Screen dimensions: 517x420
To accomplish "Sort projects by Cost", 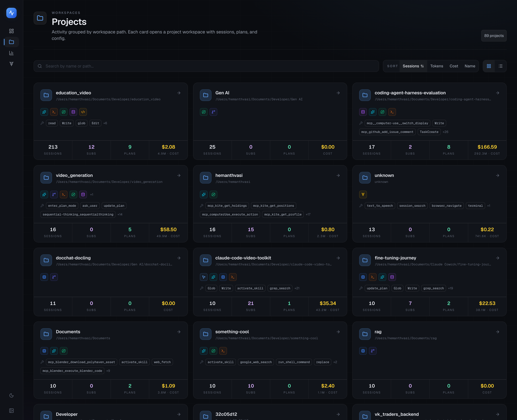I will pyautogui.click(x=454, y=66).
